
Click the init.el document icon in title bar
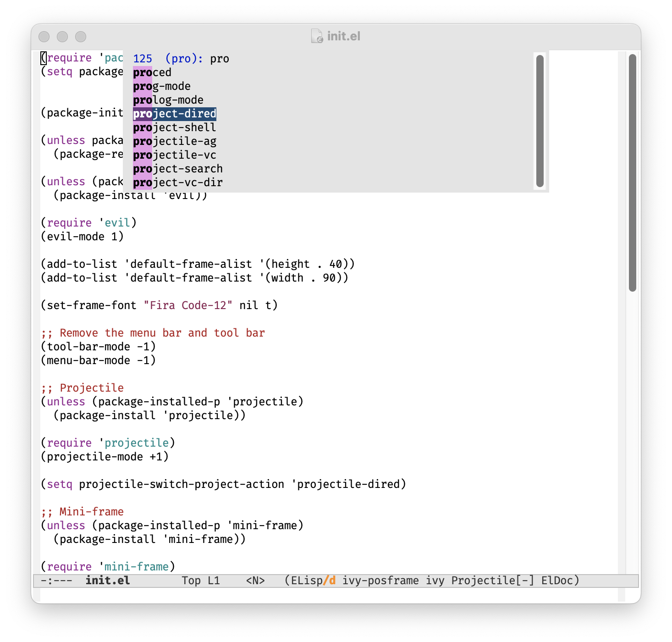pos(317,36)
